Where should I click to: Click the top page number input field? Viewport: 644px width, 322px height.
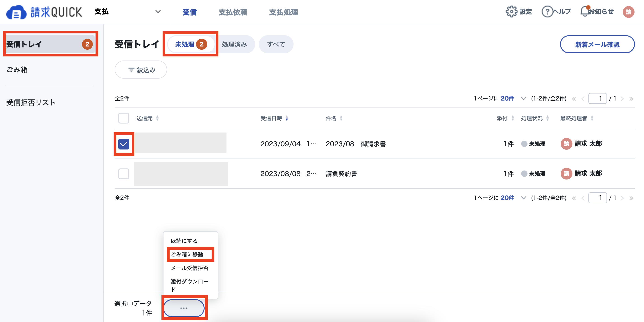point(597,98)
